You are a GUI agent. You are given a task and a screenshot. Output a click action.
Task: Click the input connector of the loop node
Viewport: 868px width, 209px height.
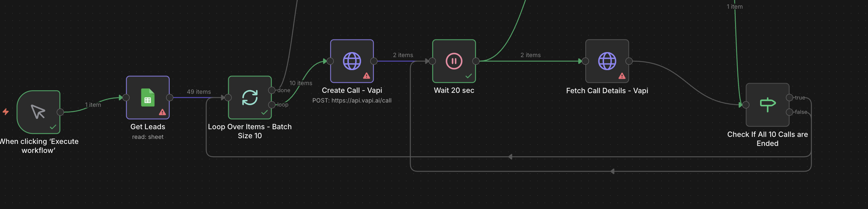coord(228,97)
